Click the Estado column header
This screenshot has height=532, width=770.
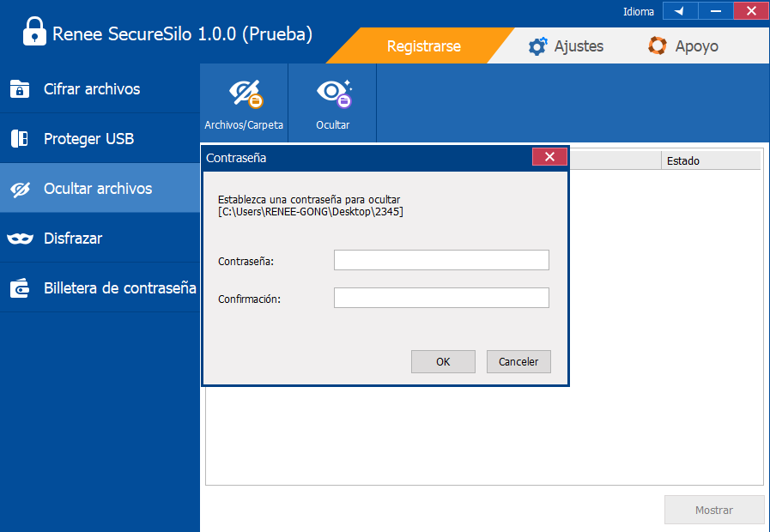coord(711,160)
